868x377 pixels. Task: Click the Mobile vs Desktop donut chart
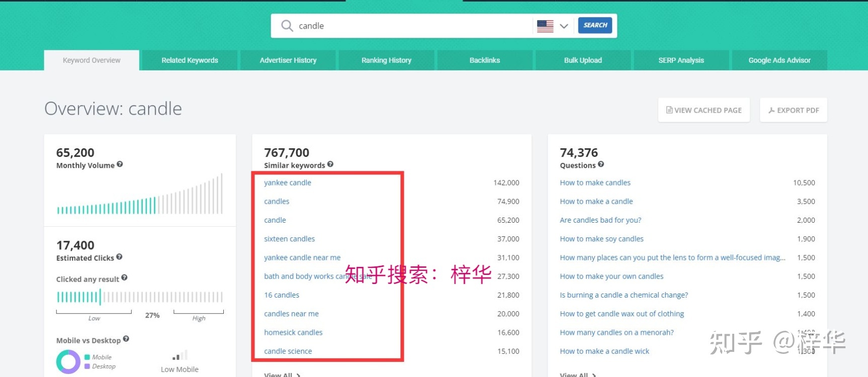pyautogui.click(x=68, y=361)
